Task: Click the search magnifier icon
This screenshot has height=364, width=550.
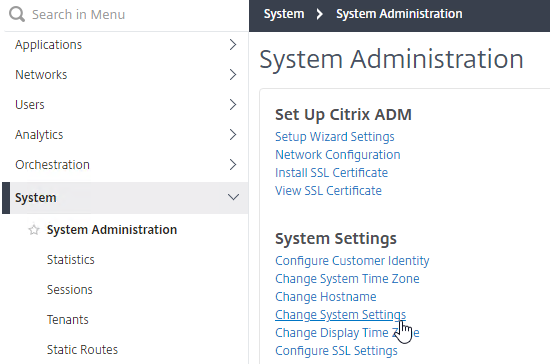Action: 17,14
